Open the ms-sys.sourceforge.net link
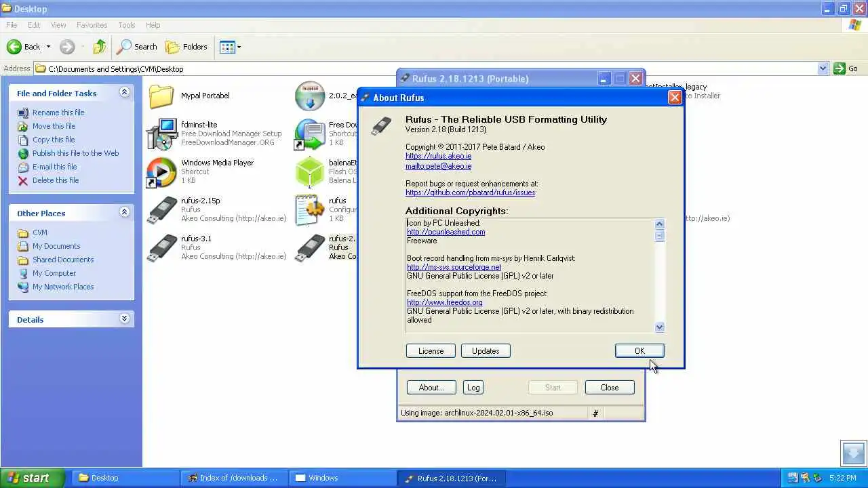The image size is (868, 488). pos(454,267)
